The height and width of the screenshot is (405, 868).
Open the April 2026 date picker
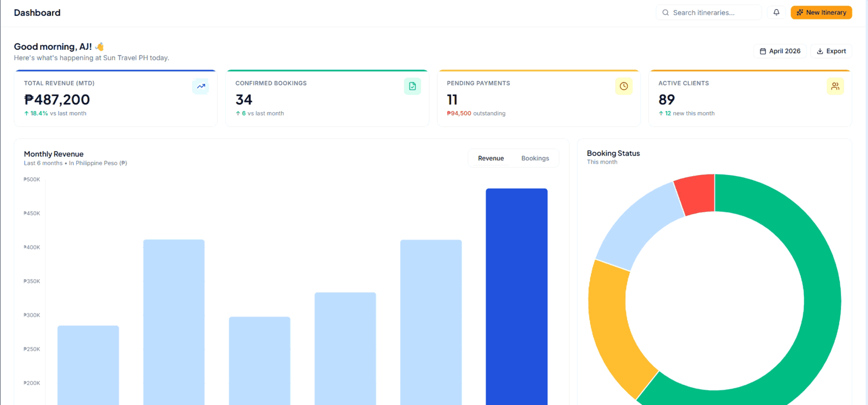pyautogui.click(x=780, y=51)
